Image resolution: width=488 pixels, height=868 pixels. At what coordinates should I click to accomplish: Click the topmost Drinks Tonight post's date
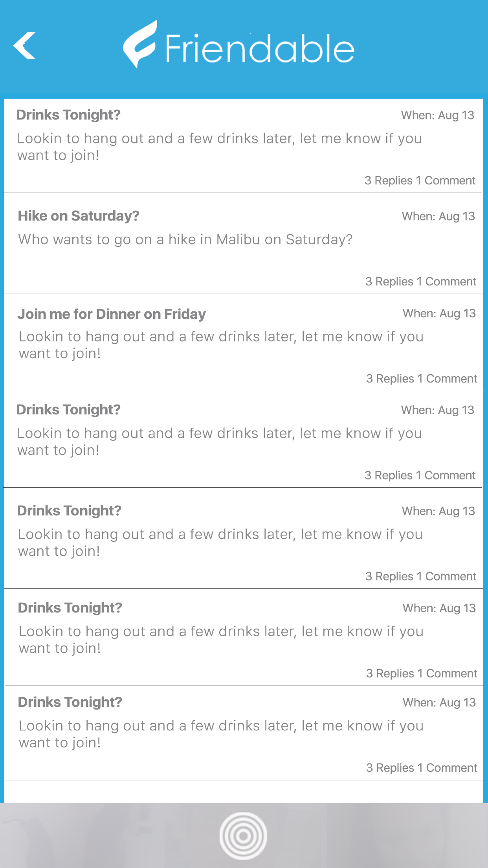(x=437, y=115)
